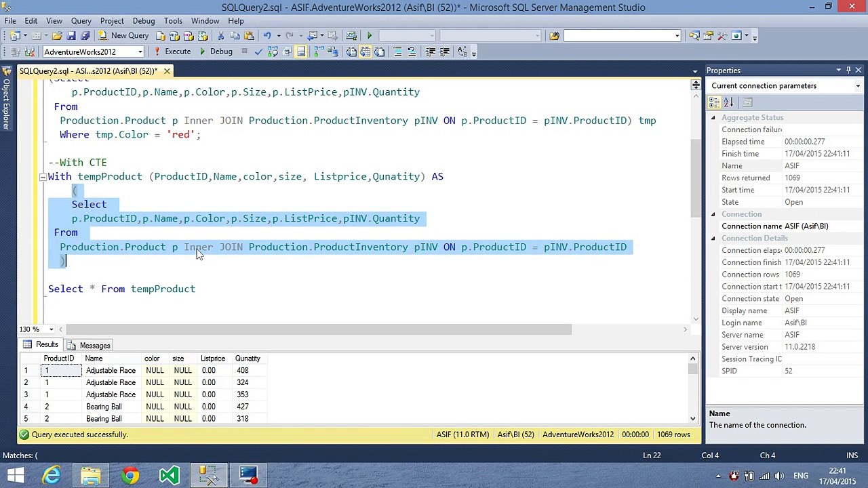Close the SQLQuery2.sql document tab

point(167,71)
